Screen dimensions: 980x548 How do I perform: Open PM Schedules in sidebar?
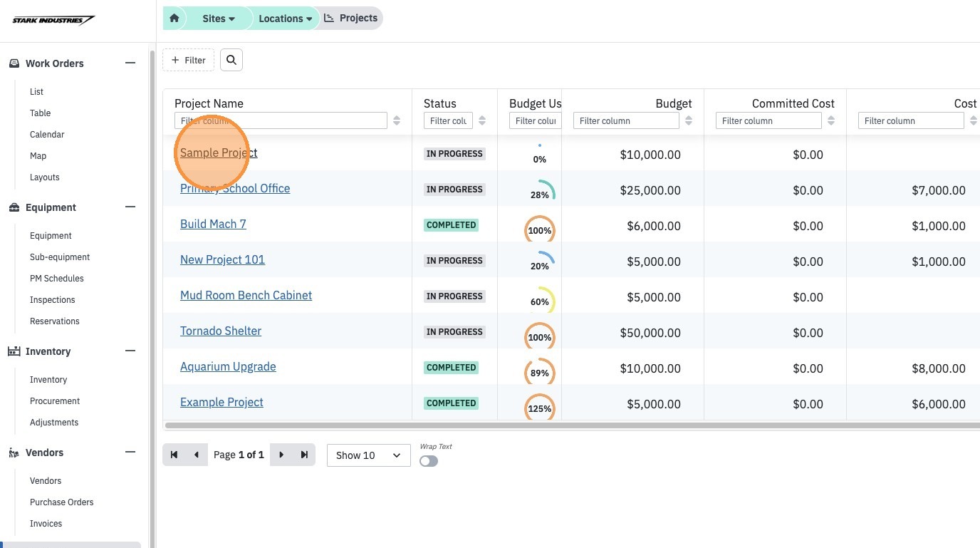pos(57,279)
